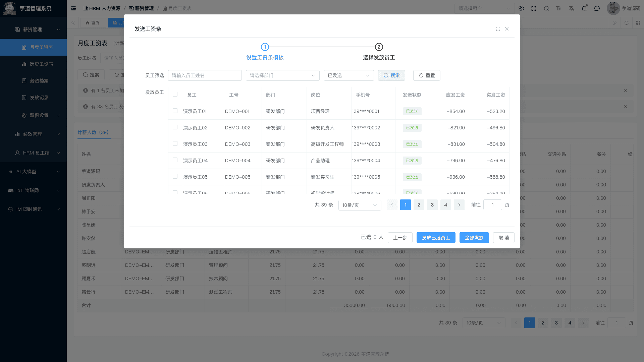Open the language translation icon
The height and width of the screenshot is (362, 644).
point(572,8)
